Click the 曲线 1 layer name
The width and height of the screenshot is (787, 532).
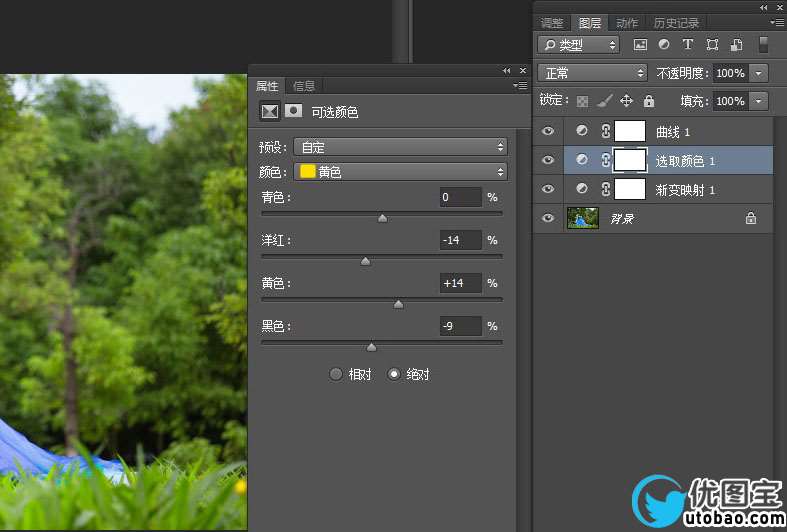(673, 132)
